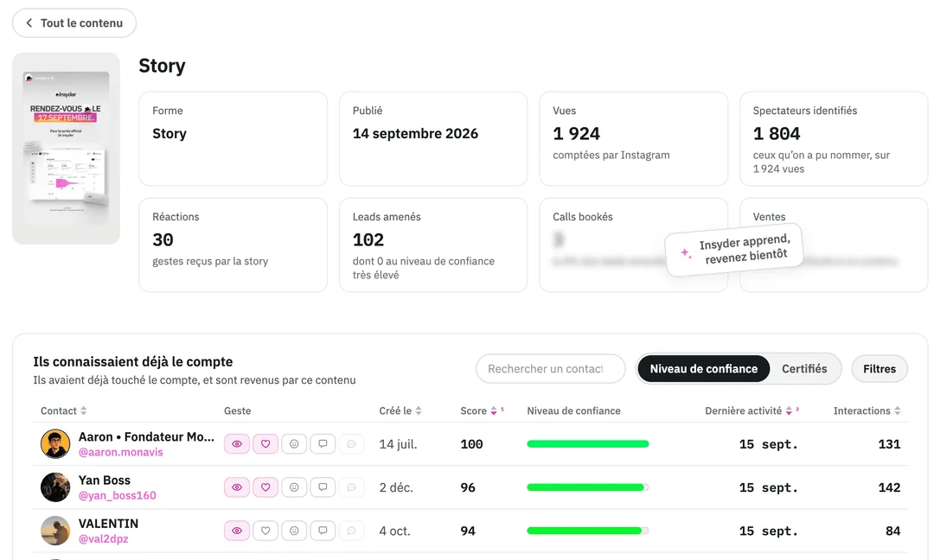Open the @val2dpz handle link
Viewport: 934px width, 560px height.
pyautogui.click(x=104, y=539)
